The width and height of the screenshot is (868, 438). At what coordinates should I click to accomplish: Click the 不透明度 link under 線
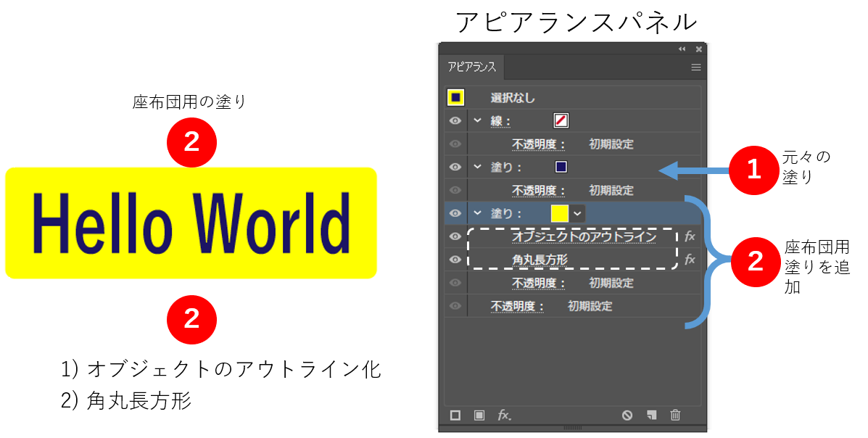539,144
